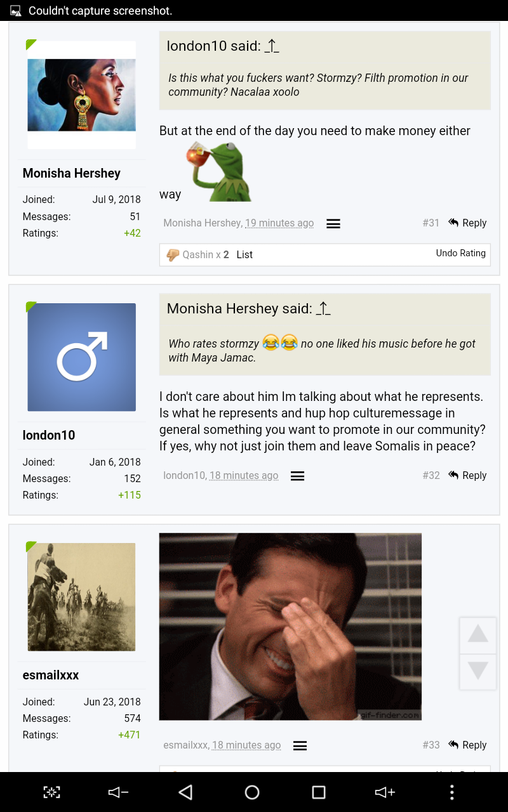
Task: Jump to Monisha Hershey's quoted post arrow
Action: (323, 309)
